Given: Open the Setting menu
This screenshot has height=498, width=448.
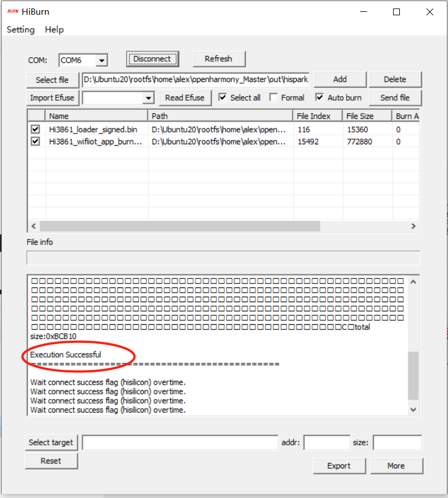Looking at the screenshot, I should 20,29.
